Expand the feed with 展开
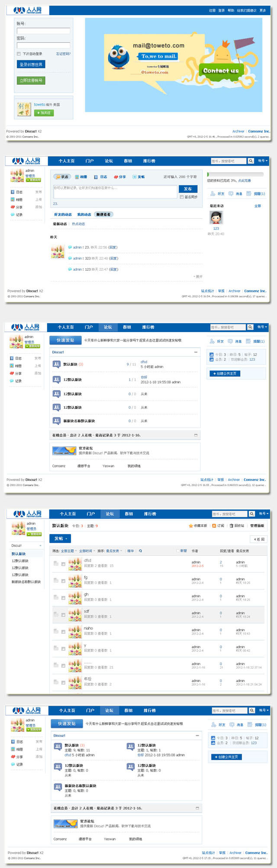Screen dimensions: 277x868 click(x=198, y=276)
